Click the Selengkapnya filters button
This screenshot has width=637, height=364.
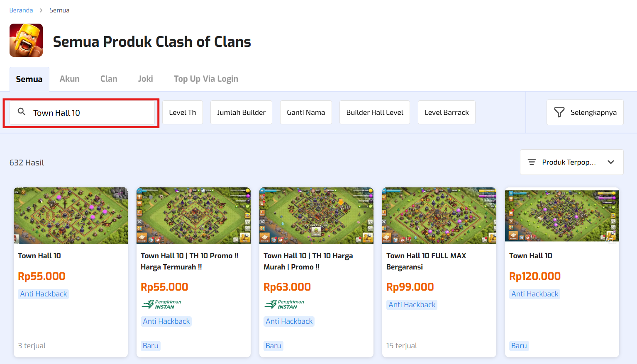585,112
